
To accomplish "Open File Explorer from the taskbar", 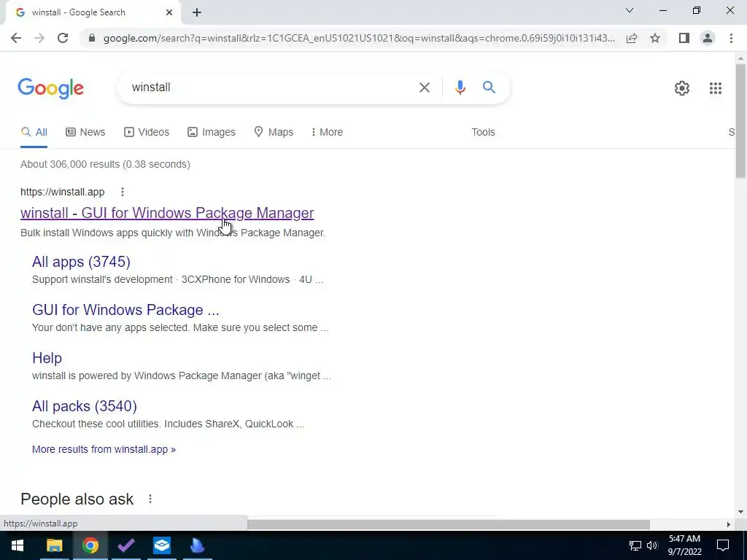I will click(54, 545).
